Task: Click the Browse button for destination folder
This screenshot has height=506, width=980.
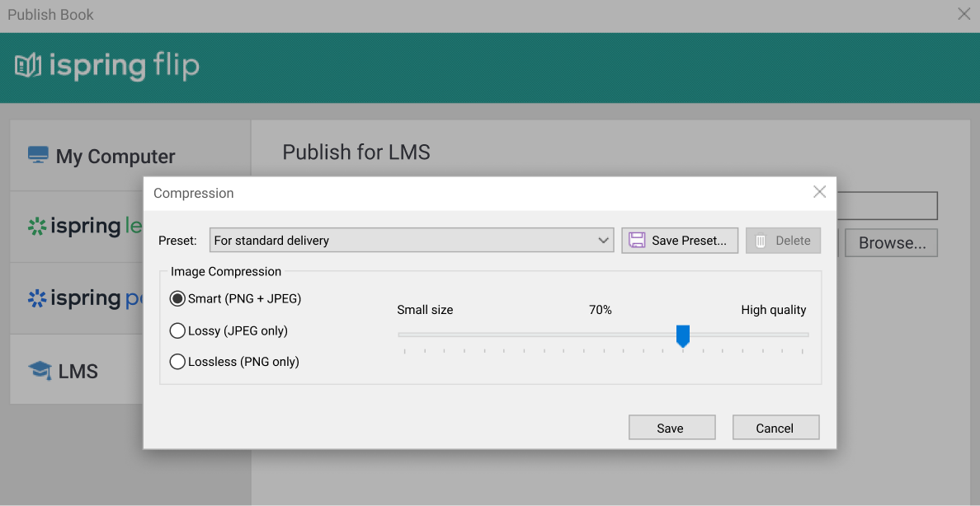Action: point(891,242)
